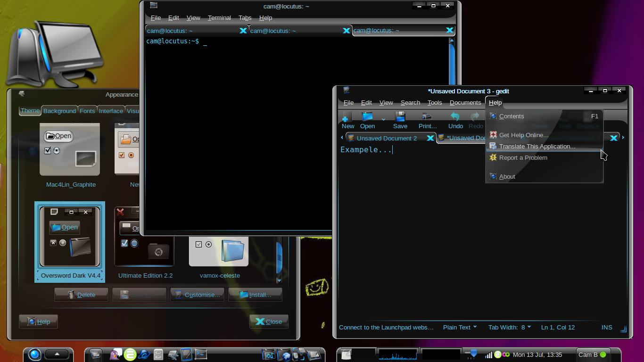Open the file cabinet icon in panel
644x362 pixels.
click(x=158, y=354)
